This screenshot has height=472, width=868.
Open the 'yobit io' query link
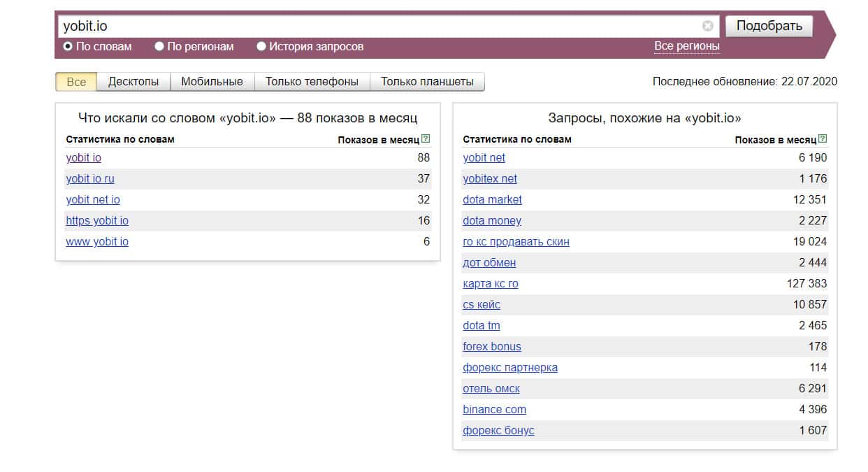84,158
